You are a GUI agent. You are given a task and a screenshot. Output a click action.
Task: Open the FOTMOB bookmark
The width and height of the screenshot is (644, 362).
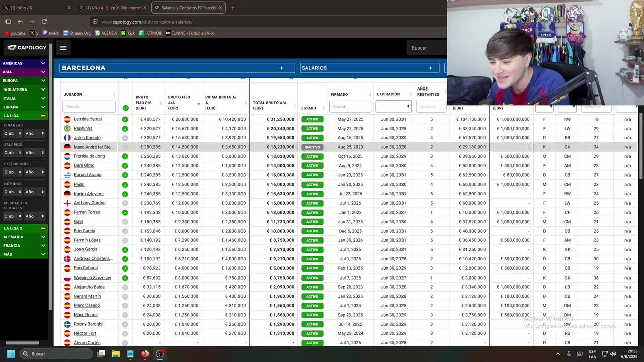(150, 33)
